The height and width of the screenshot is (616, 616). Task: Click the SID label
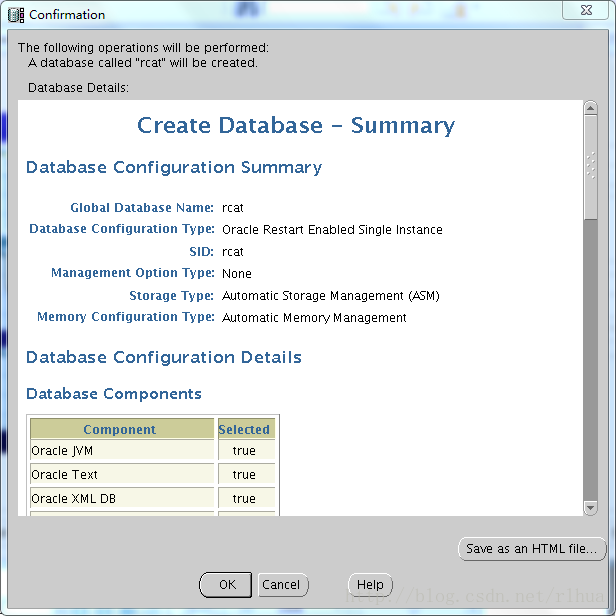(201, 251)
